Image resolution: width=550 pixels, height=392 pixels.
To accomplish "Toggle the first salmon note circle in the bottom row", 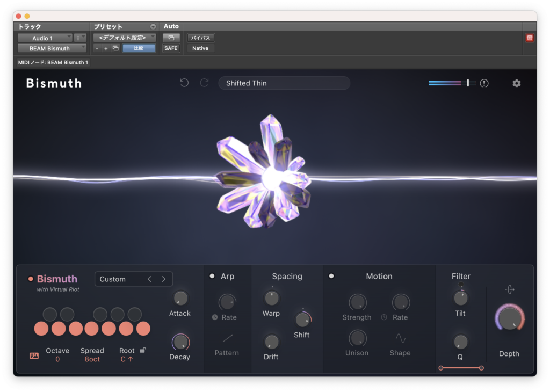I will point(41,329).
